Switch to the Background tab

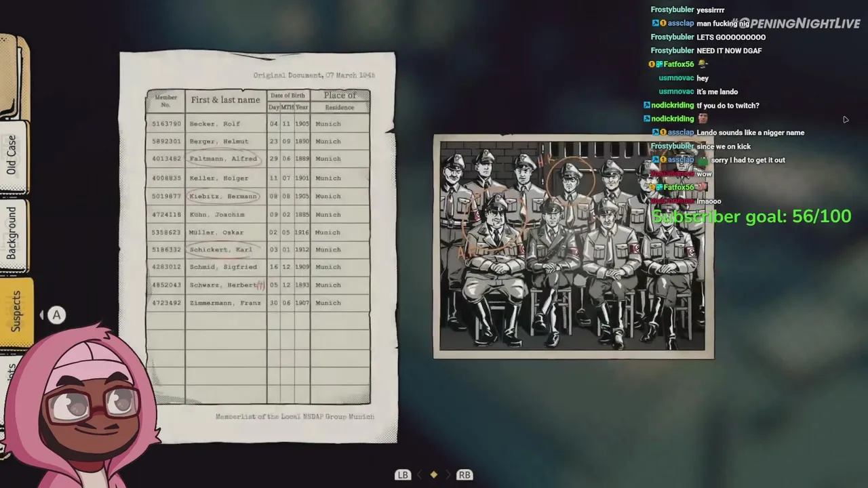(14, 234)
